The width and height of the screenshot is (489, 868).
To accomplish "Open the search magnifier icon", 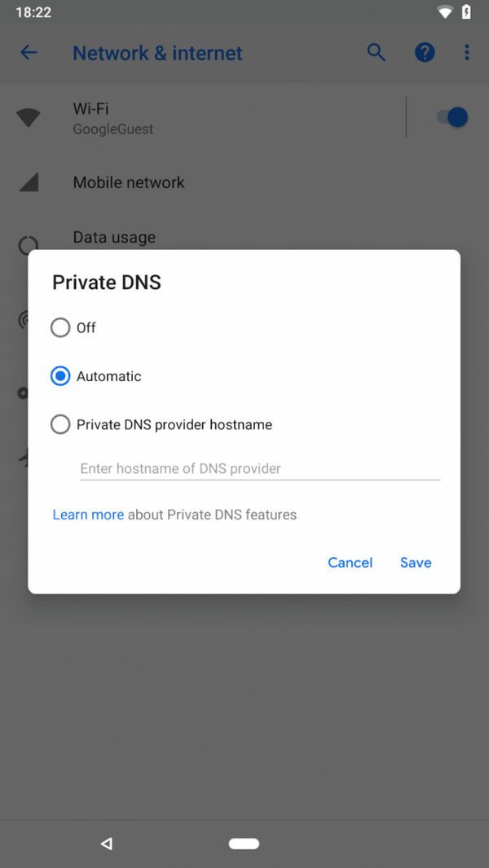I will point(376,53).
